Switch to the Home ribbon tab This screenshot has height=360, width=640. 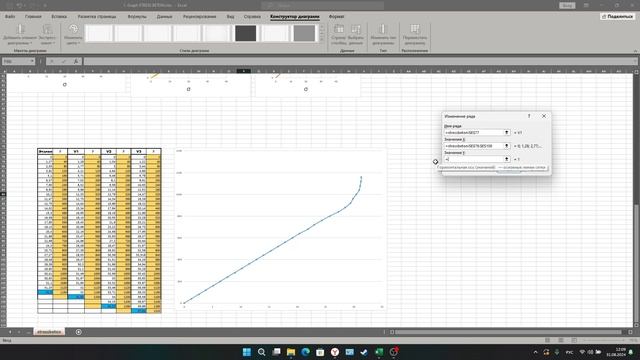pos(33,17)
